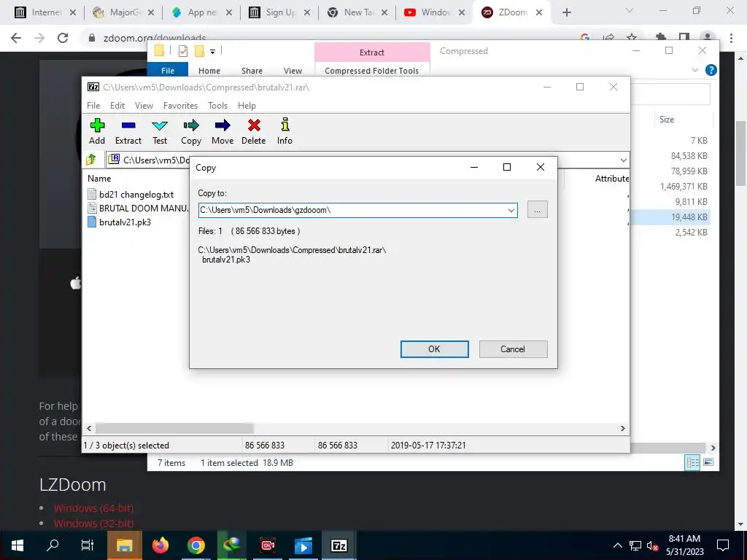The height and width of the screenshot is (560, 747).
Task: Close the YouTube Windows browser tab
Action: (x=462, y=12)
